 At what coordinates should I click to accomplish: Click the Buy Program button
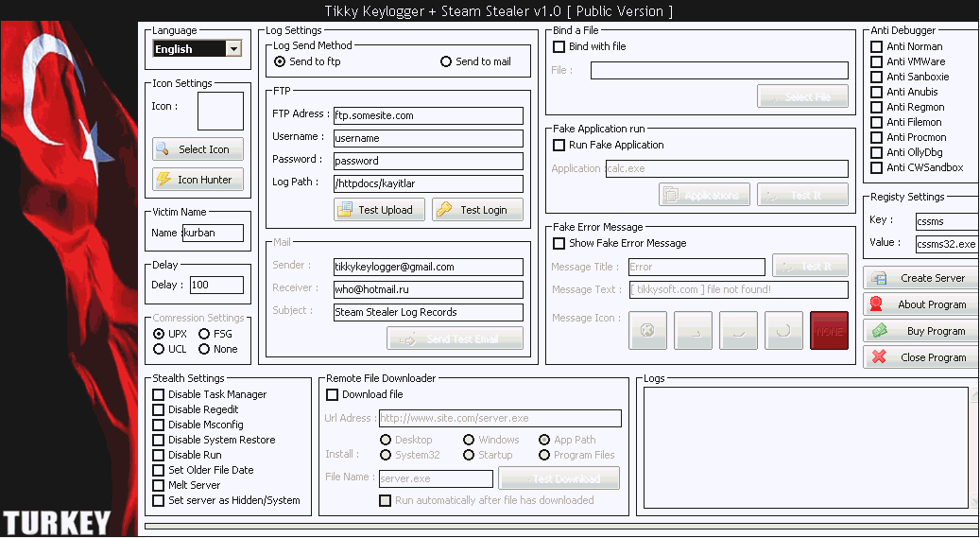[920, 331]
